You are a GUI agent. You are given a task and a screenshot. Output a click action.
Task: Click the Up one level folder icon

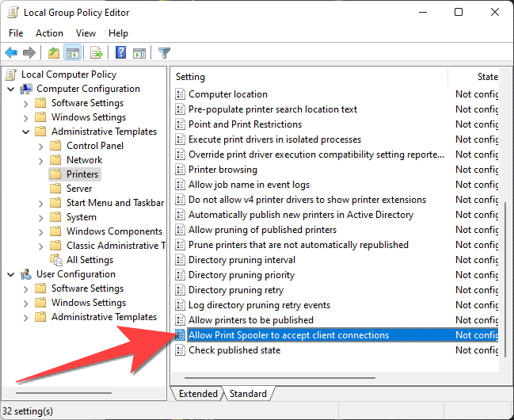pos(53,53)
